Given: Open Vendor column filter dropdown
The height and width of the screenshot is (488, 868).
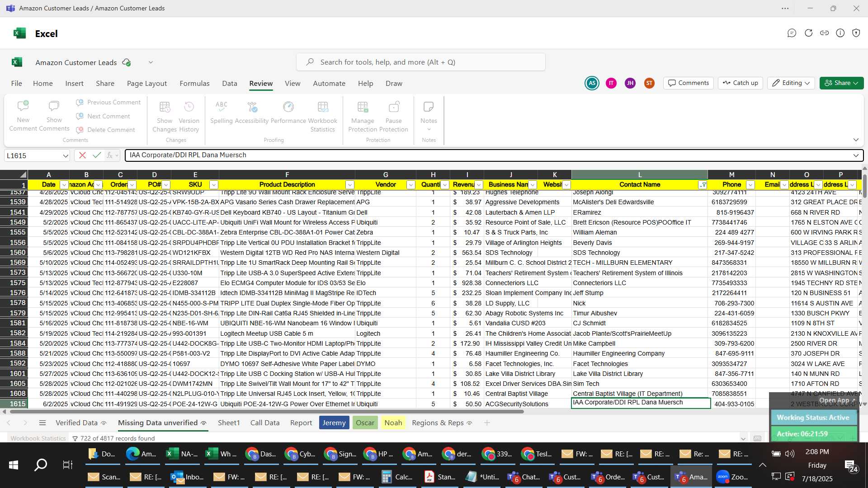Looking at the screenshot, I should point(410,185).
